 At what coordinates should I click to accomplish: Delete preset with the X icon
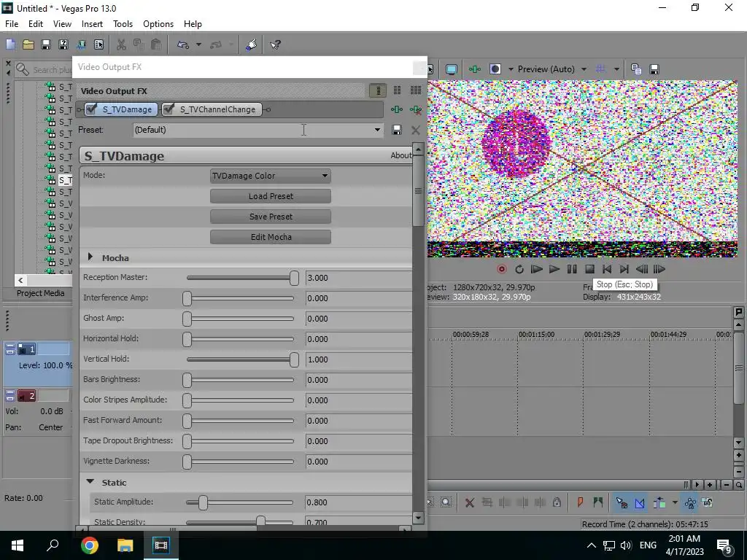click(415, 130)
